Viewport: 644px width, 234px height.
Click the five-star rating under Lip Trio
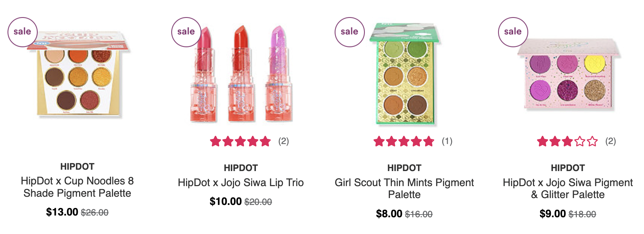click(x=240, y=141)
